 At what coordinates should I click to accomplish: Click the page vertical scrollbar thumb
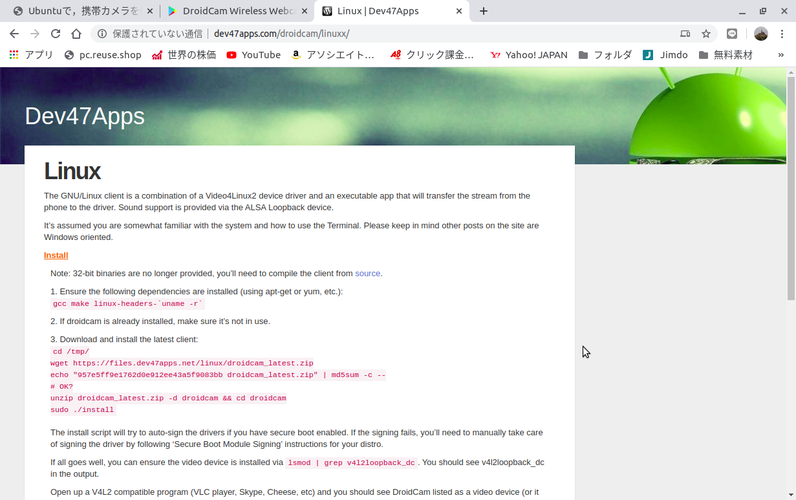click(791, 188)
